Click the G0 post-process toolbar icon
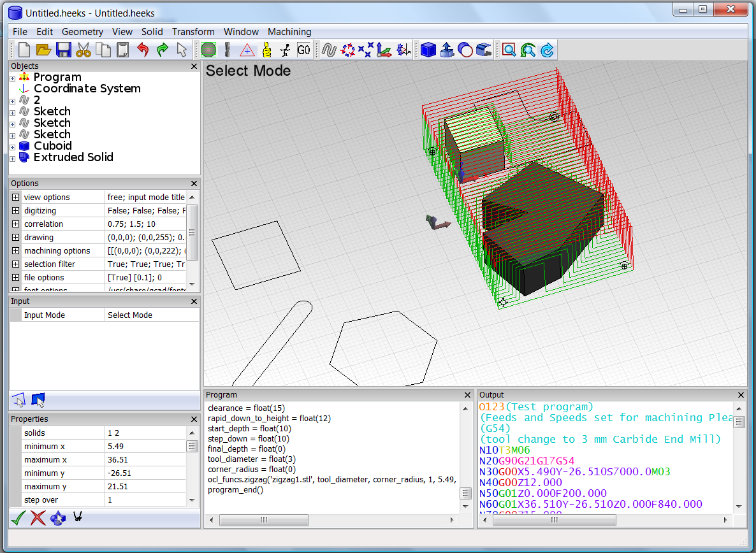This screenshot has height=553, width=756. (x=304, y=50)
